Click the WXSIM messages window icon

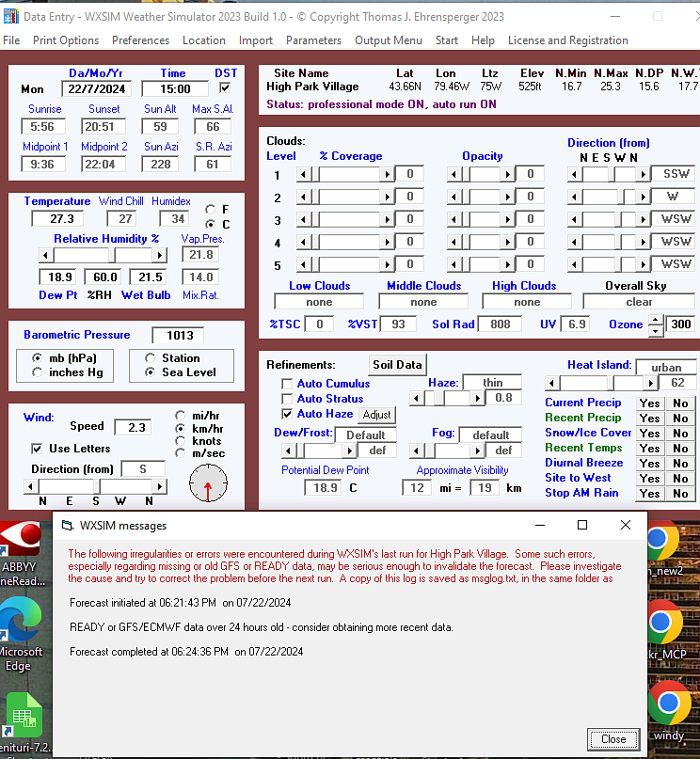(x=68, y=526)
